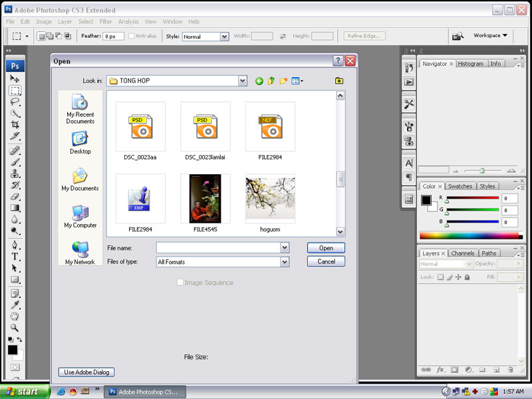
Task: Click the Create New Folder icon
Action: tap(283, 81)
